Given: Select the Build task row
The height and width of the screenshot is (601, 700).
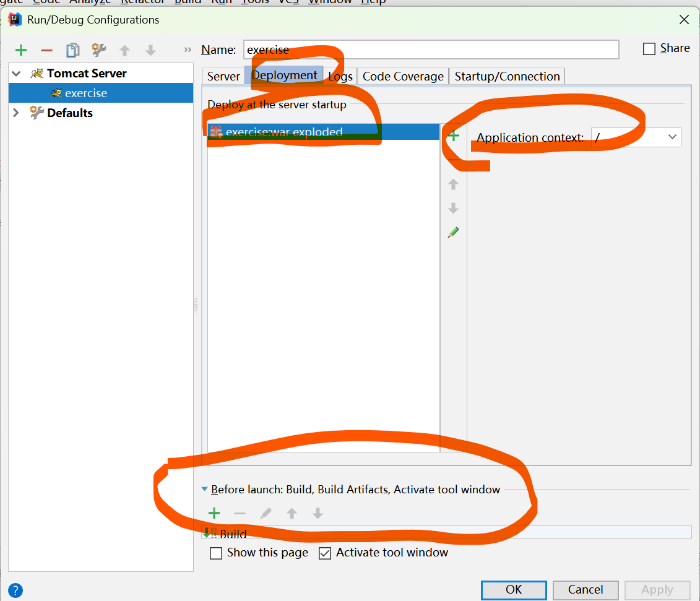Looking at the screenshot, I should pos(446,533).
